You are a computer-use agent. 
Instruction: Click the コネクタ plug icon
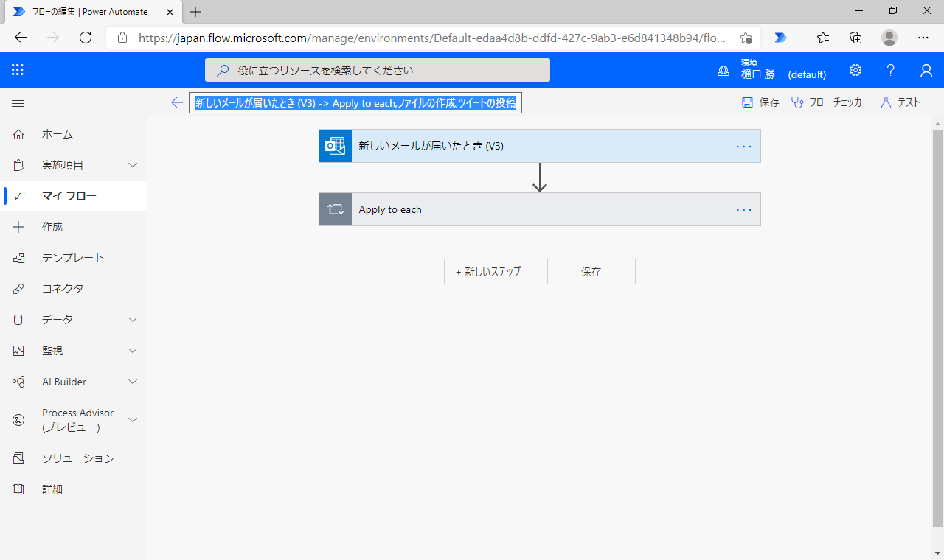click(x=18, y=289)
